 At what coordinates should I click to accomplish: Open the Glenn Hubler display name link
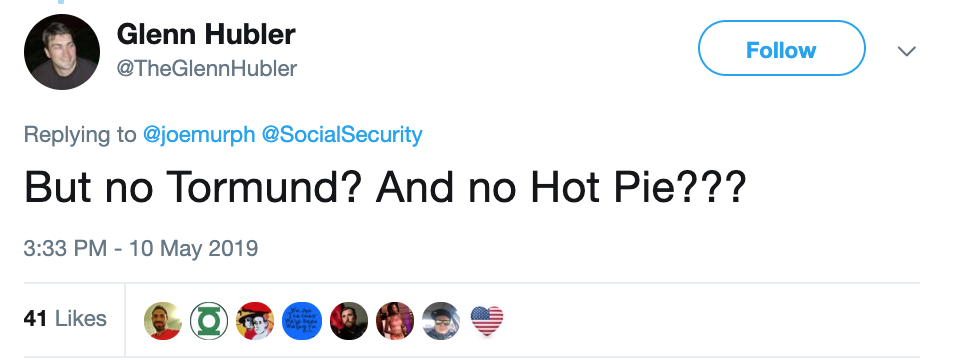(x=206, y=34)
